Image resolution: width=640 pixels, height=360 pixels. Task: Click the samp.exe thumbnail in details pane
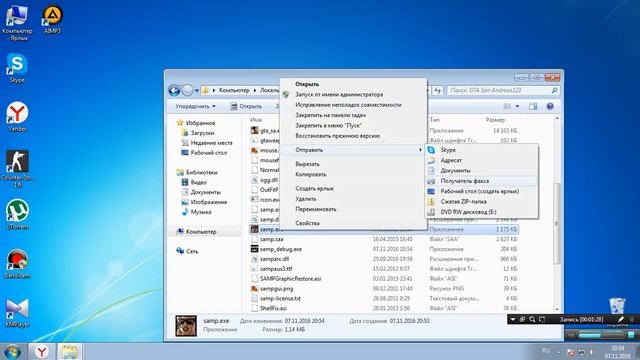[186, 325]
